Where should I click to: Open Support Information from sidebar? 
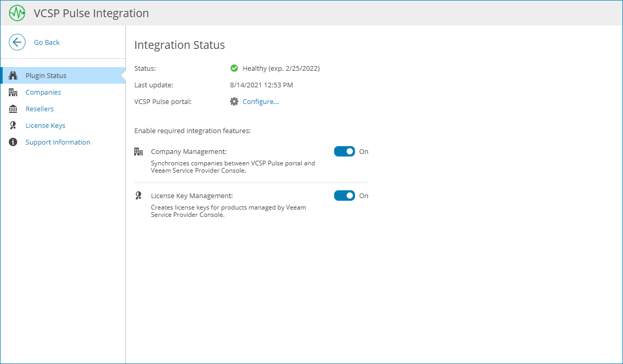pyautogui.click(x=58, y=142)
